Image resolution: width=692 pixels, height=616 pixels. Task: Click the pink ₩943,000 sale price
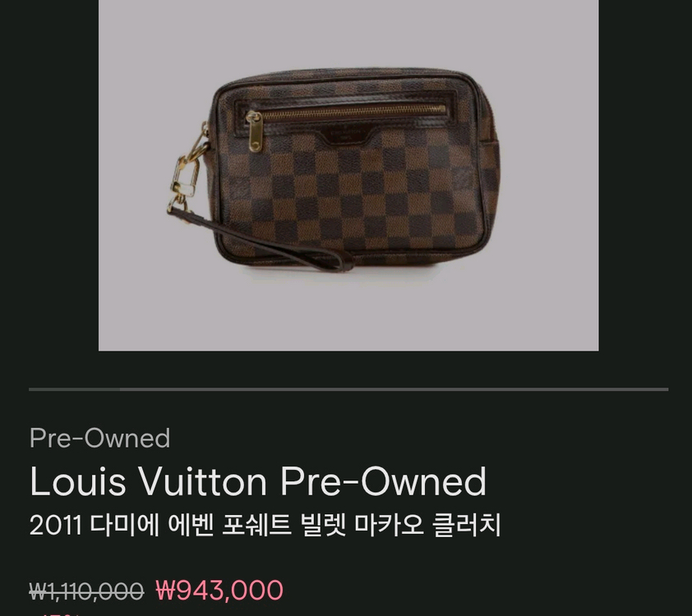tap(219, 590)
